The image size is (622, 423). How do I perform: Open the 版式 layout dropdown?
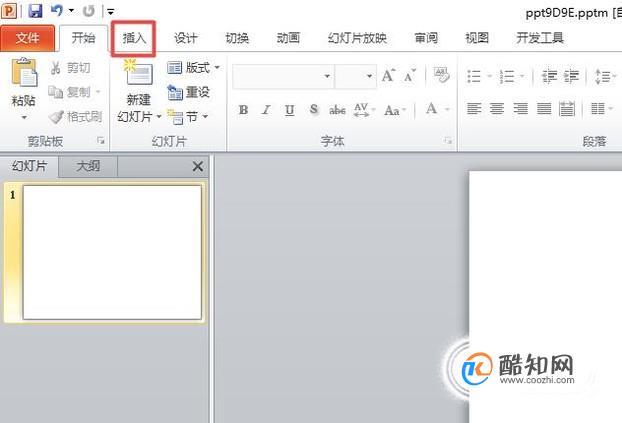pyautogui.click(x=193, y=68)
